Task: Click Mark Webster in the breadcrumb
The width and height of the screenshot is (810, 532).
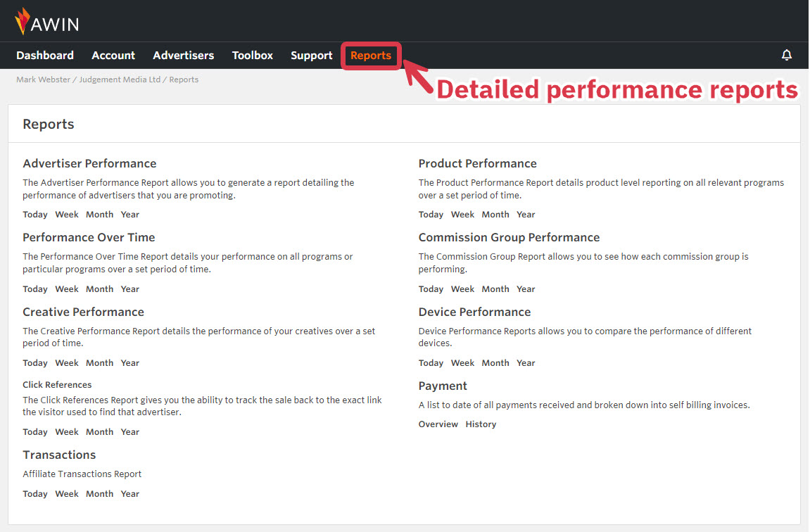Action: (x=42, y=80)
